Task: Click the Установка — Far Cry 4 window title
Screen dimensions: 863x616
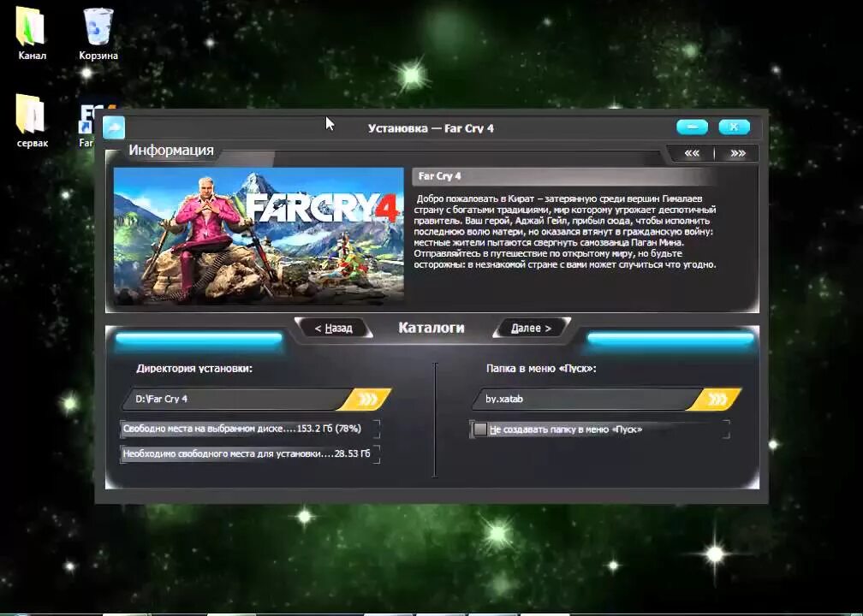Action: (431, 128)
